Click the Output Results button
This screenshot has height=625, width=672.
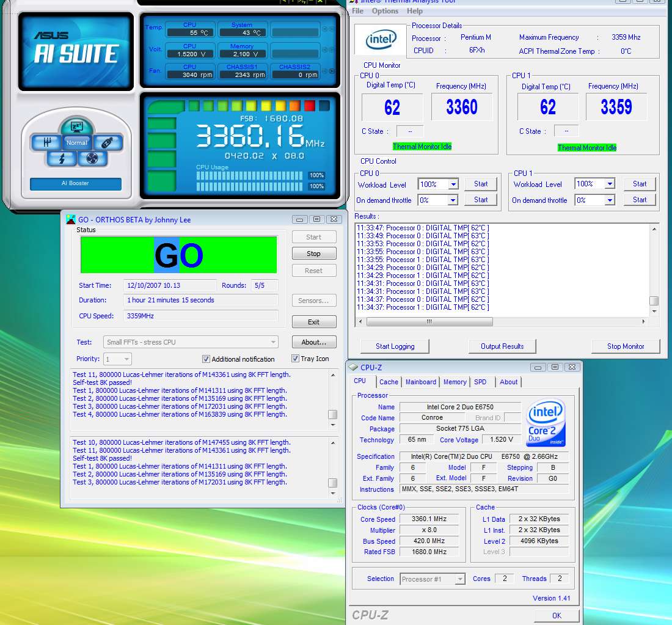502,346
